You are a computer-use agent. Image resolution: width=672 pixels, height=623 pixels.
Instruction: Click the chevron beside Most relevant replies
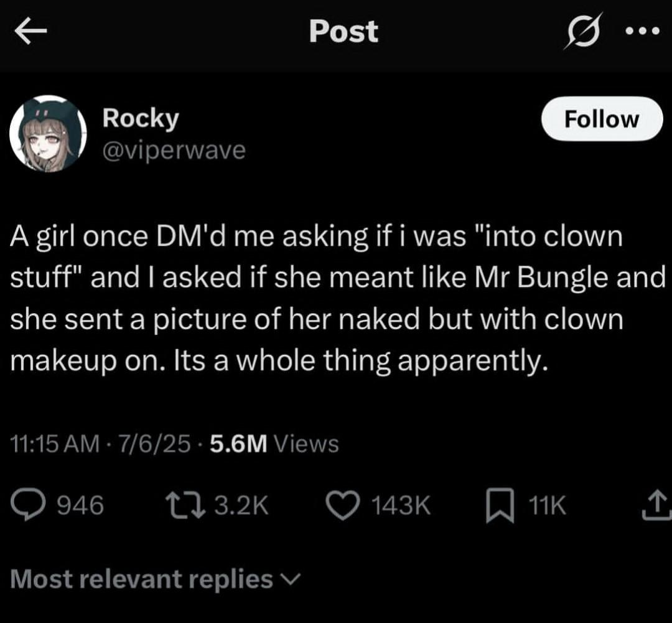291,579
